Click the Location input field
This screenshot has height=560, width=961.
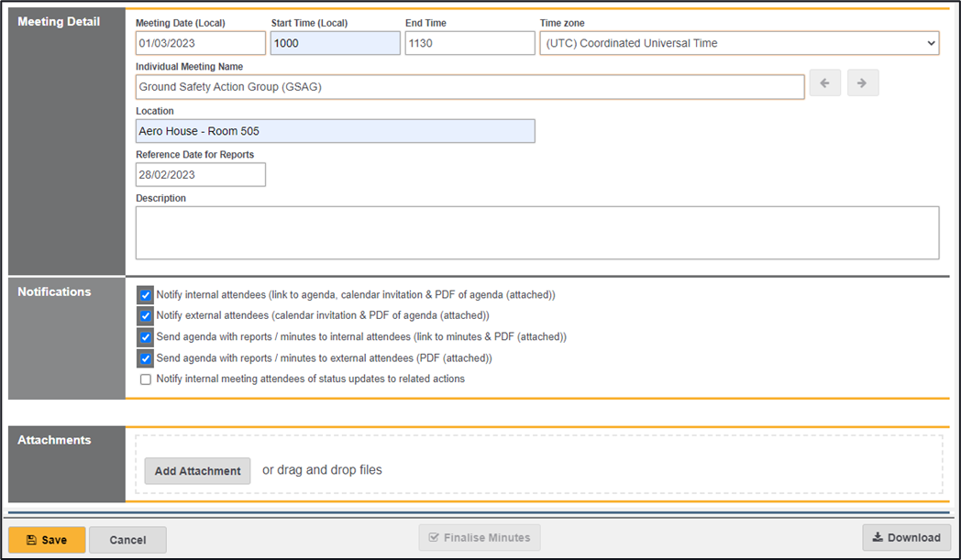[335, 131]
